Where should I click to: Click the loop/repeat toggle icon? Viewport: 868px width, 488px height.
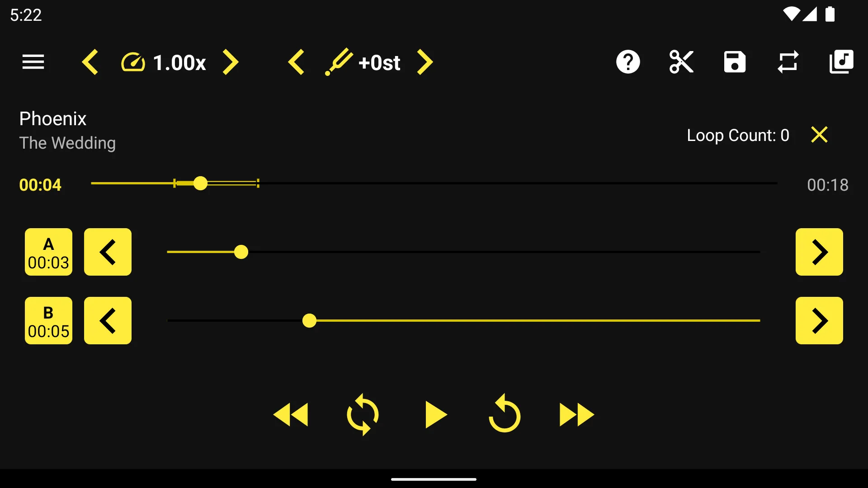pos(788,62)
